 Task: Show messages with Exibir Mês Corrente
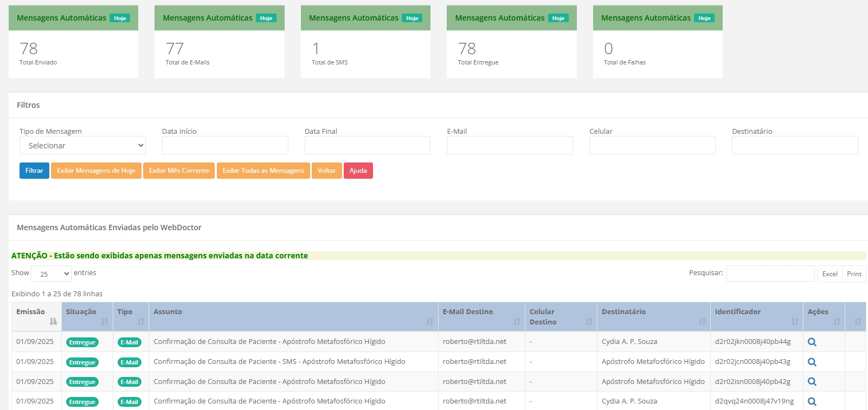[x=179, y=171]
